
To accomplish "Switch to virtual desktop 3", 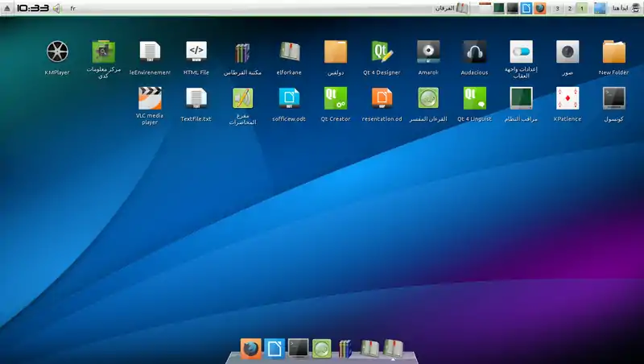I will [x=557, y=8].
